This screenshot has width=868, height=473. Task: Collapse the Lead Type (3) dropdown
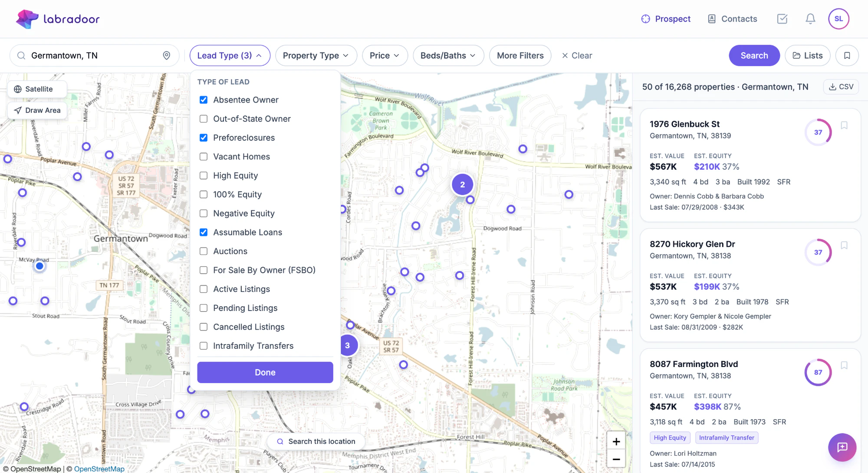pyautogui.click(x=230, y=56)
